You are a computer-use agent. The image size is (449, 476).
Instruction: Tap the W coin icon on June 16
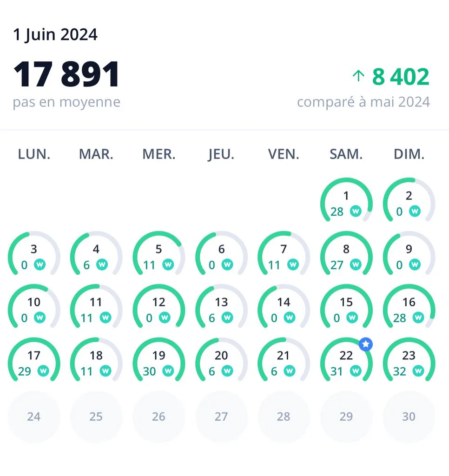(x=418, y=317)
